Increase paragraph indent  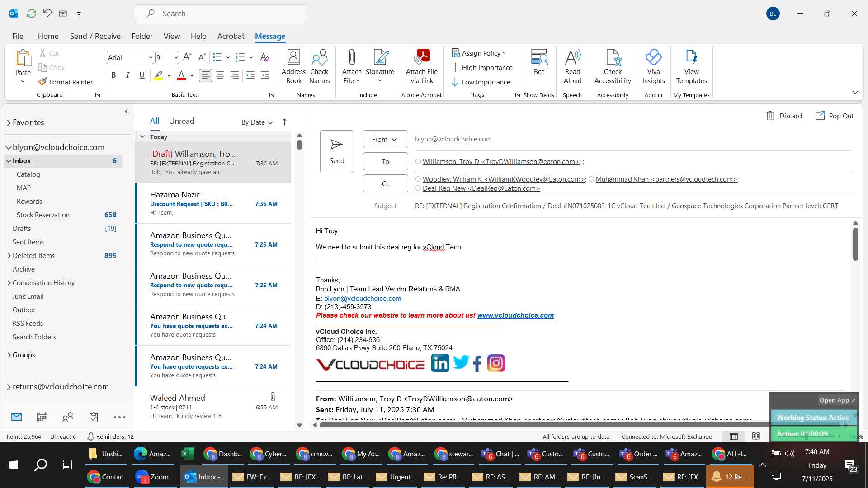(x=265, y=75)
